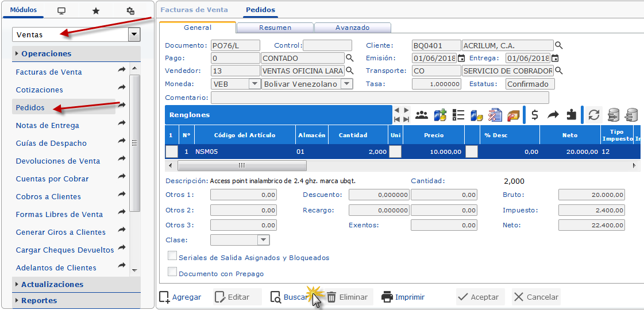Open the favorites star tab icon

point(96,11)
